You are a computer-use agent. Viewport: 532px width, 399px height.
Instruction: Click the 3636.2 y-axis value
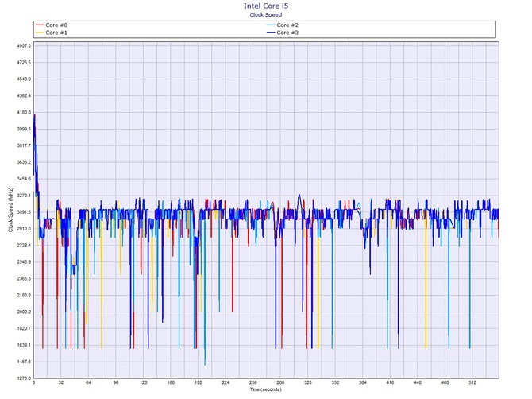coord(24,162)
